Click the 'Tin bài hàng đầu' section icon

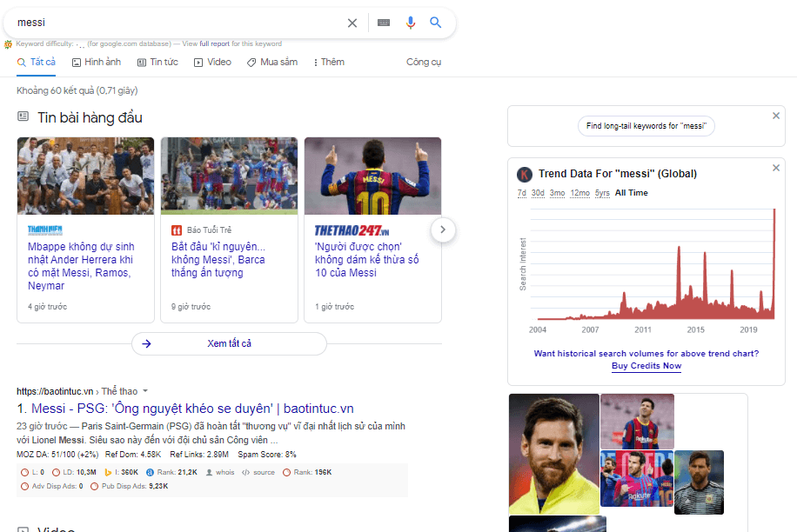pyautogui.click(x=23, y=116)
